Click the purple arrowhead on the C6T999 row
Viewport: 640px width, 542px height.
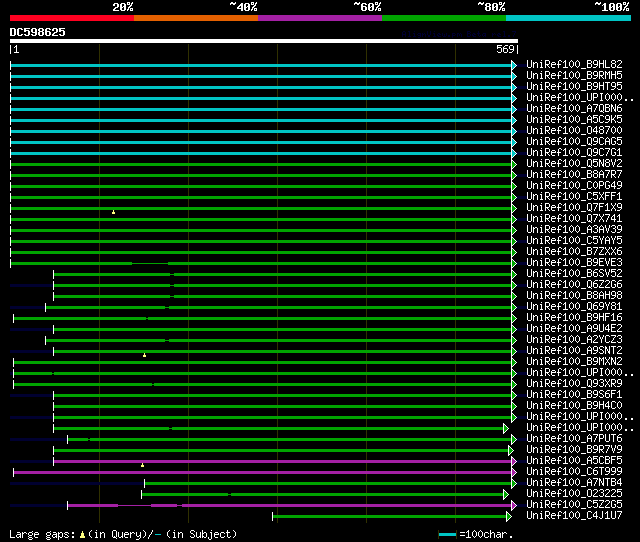click(x=514, y=472)
